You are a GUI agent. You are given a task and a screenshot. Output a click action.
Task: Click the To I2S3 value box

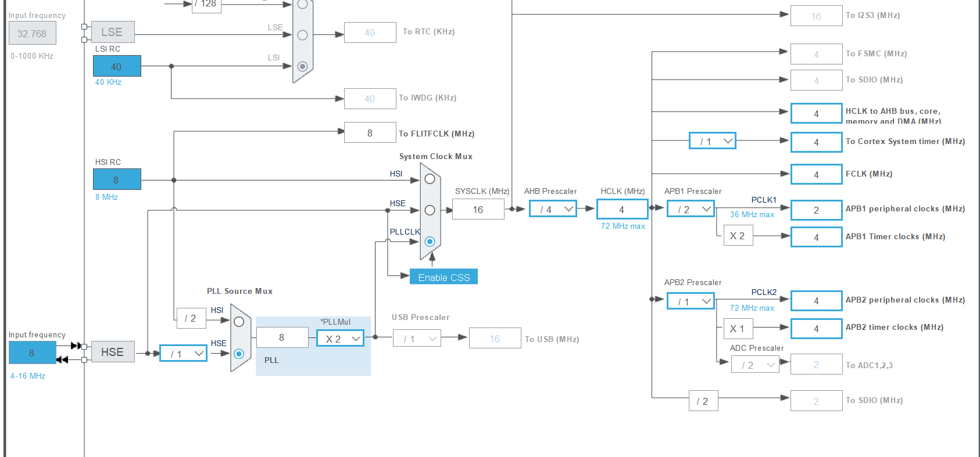pos(816,16)
